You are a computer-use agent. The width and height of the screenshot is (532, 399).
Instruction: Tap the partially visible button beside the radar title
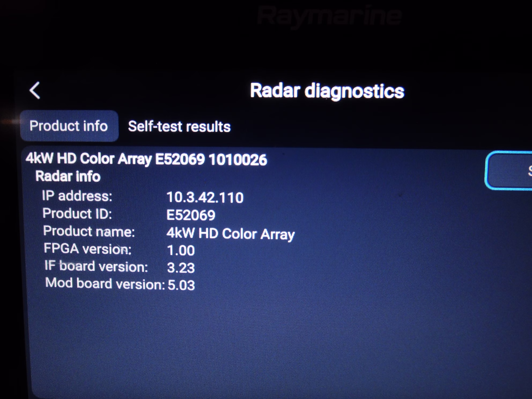509,171
